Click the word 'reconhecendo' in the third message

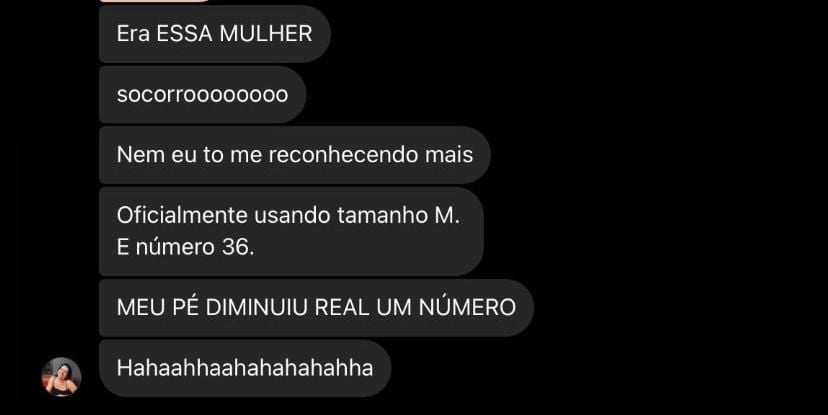pos(337,155)
